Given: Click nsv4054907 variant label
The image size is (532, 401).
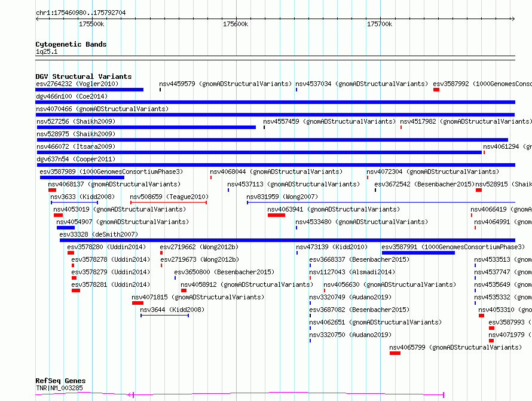Looking at the screenshot, I should pyautogui.click(x=123, y=222).
